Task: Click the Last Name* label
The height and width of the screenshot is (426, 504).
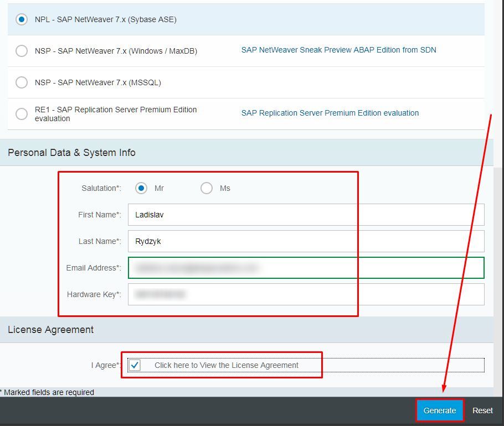Action: [x=100, y=241]
